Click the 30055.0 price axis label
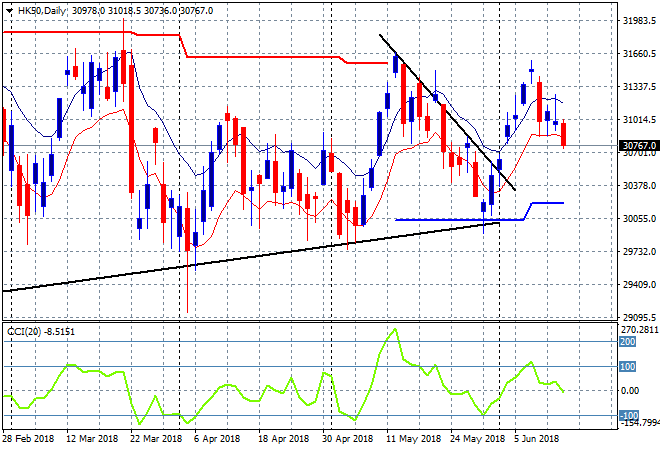The height and width of the screenshot is (450, 660). [x=639, y=218]
